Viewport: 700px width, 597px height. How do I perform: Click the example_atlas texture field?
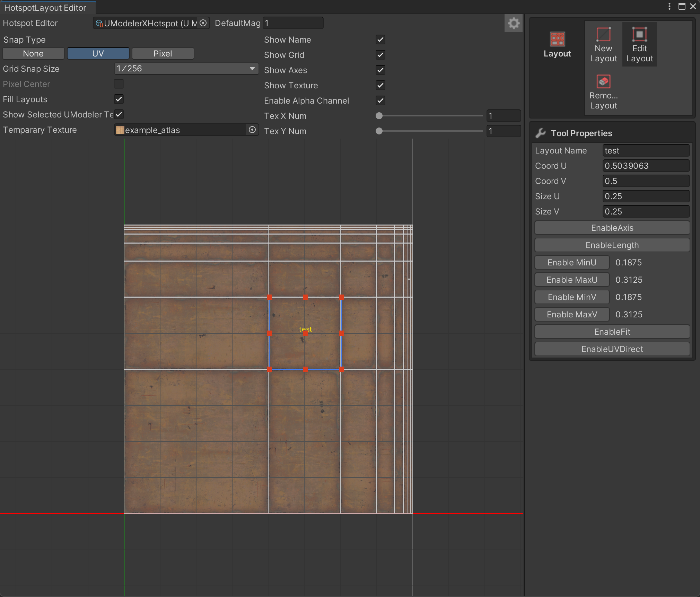click(x=186, y=130)
